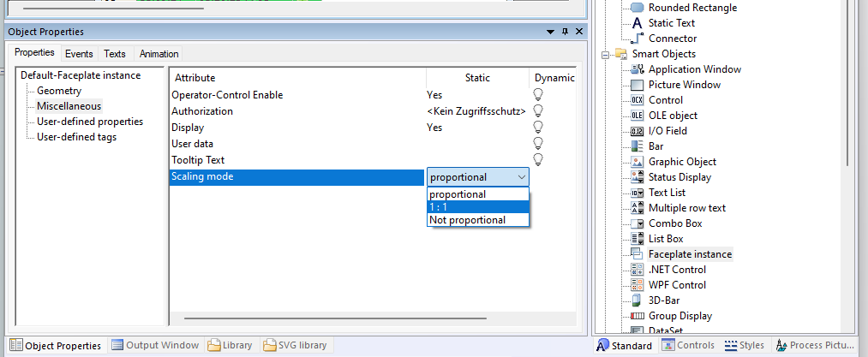868x357 pixels.
Task: Click the Attribute column header
Action: (x=298, y=78)
